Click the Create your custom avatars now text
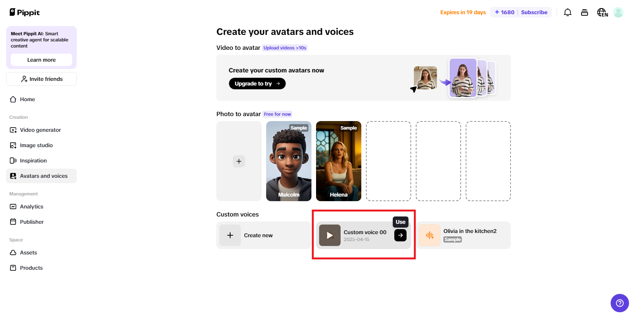Viewport: 644px width, 323px height. tap(276, 70)
